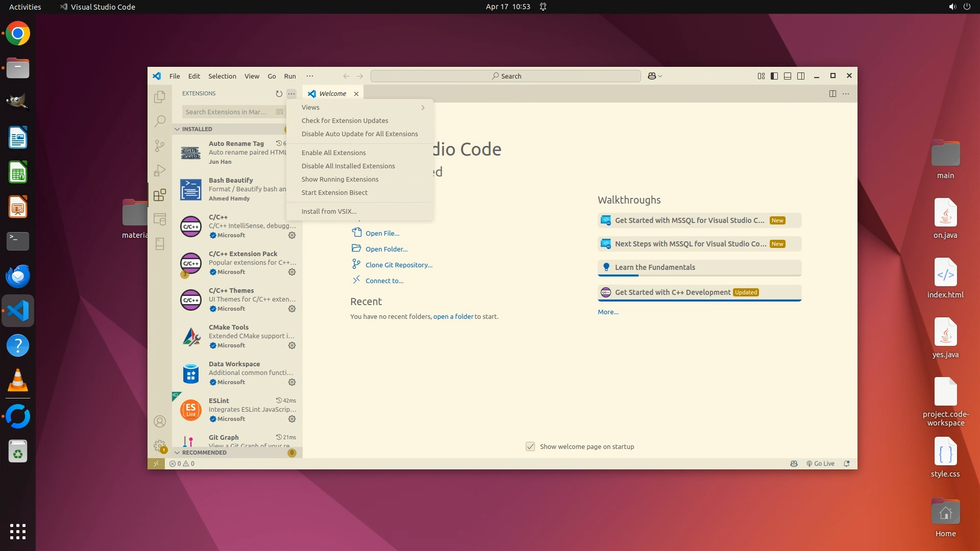Screen dimensions: 980x551
Task: Open the Learn the Fundamentals walkthrough
Action: (x=655, y=267)
